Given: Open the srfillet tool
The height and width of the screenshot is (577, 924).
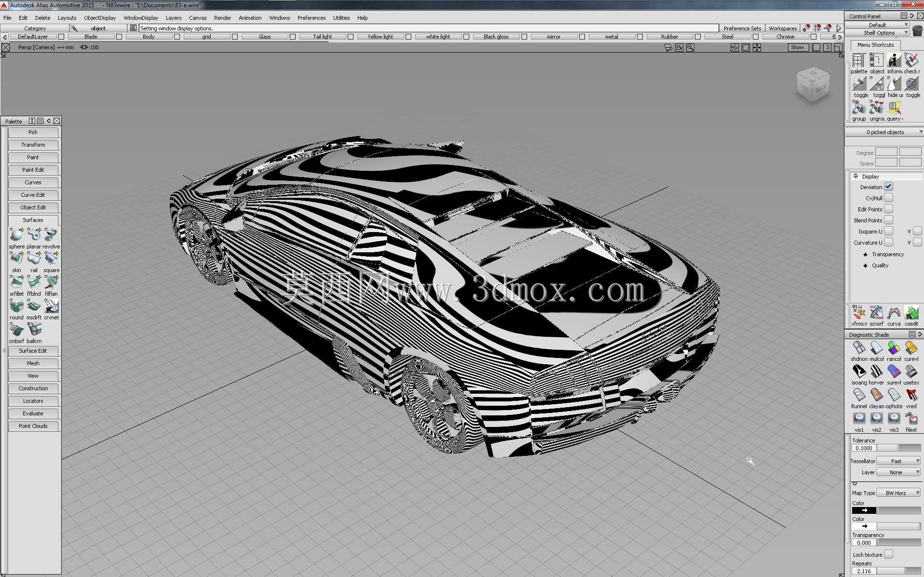Looking at the screenshot, I should (x=16, y=282).
